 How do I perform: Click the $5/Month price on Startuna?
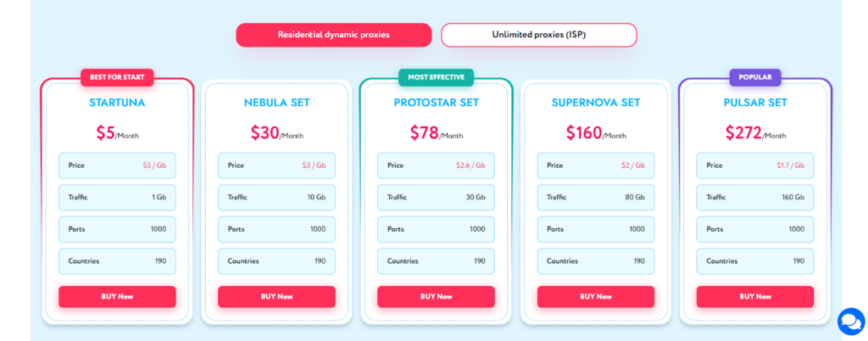(117, 133)
